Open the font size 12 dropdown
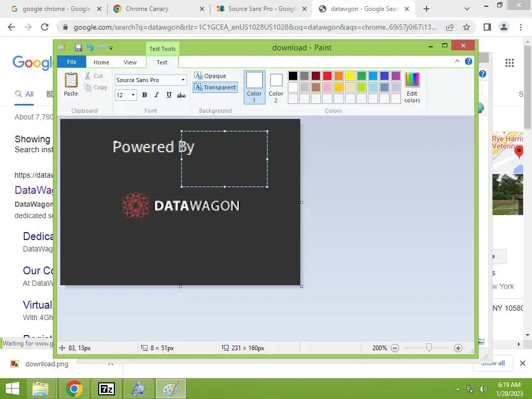The height and width of the screenshot is (399, 532). [133, 95]
